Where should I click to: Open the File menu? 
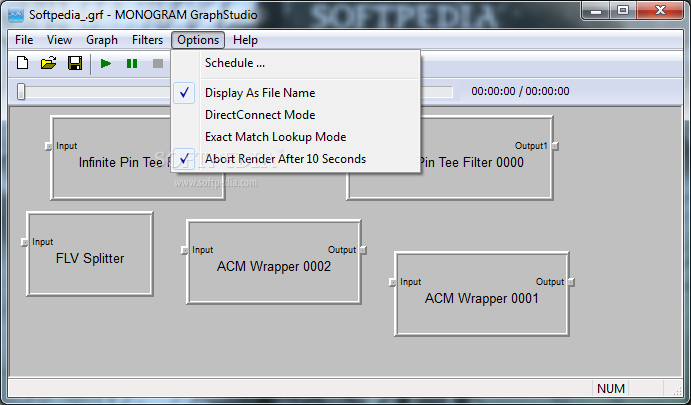(x=24, y=40)
